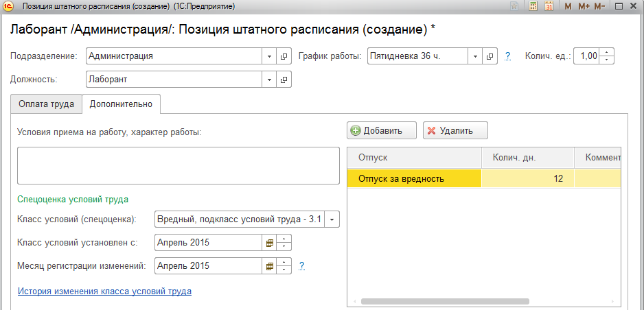Open date picker for Класс условий установлен с

[x=270, y=243]
